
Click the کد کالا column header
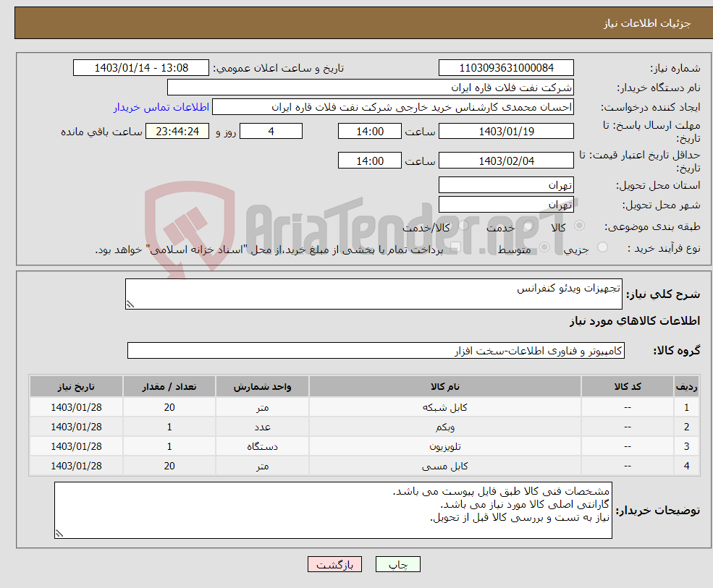(x=628, y=387)
